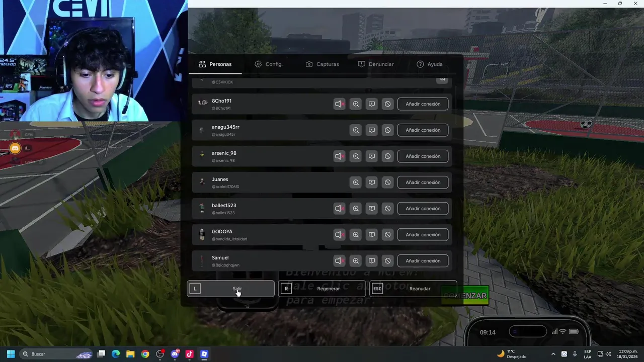Open the Capturas tab
The image size is (644, 362).
(323, 64)
